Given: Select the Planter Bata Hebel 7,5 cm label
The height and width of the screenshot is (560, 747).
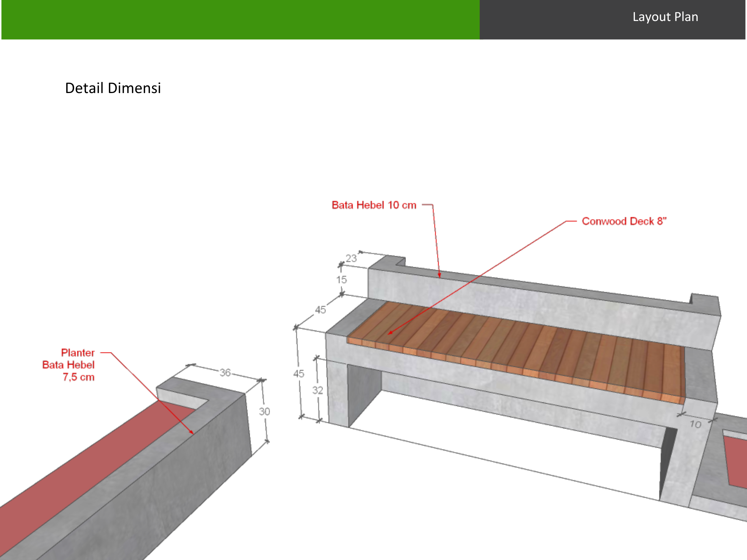Looking at the screenshot, I should (69, 365).
